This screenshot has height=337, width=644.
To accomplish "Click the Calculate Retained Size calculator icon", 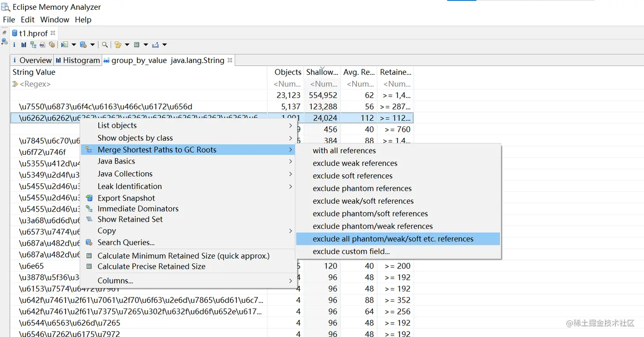I will (x=137, y=45).
